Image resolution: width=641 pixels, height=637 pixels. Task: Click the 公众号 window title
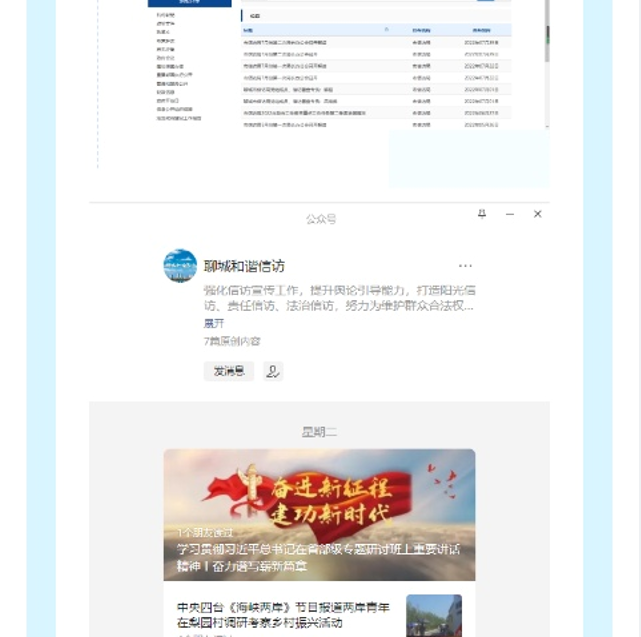click(321, 219)
